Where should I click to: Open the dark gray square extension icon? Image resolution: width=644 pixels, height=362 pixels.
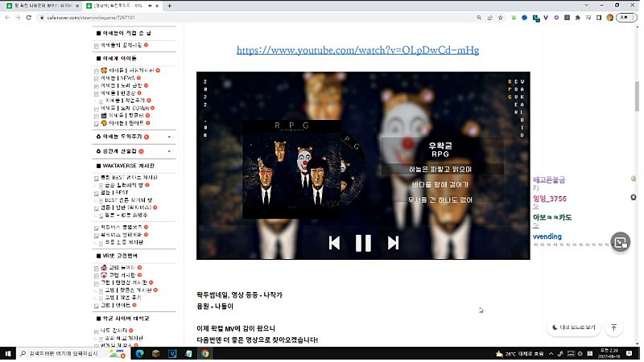pyautogui.click(x=568, y=18)
